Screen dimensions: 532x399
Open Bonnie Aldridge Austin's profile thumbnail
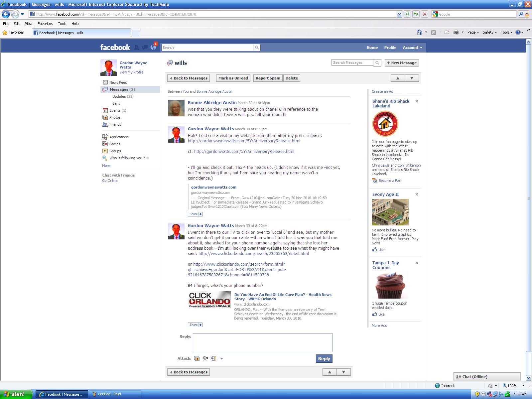176,108
